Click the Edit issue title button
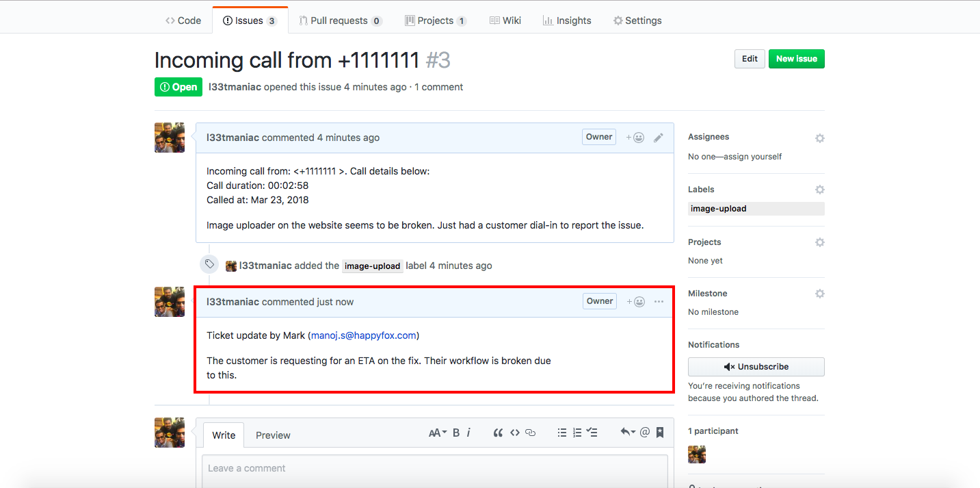 pos(750,59)
